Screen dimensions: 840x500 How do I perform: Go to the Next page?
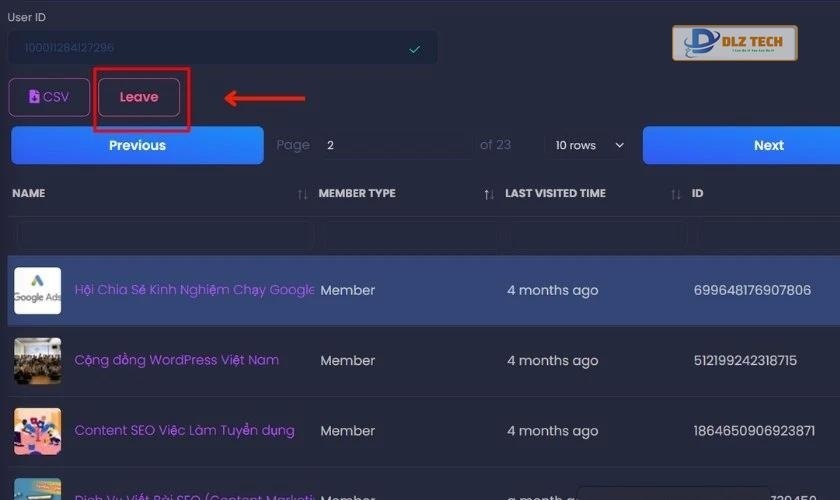coord(741,145)
